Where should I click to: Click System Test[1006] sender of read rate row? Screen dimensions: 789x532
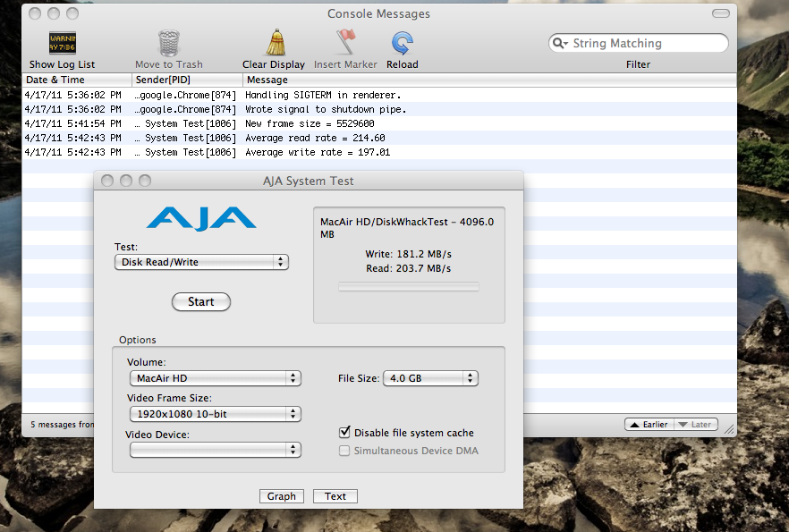[x=185, y=138]
